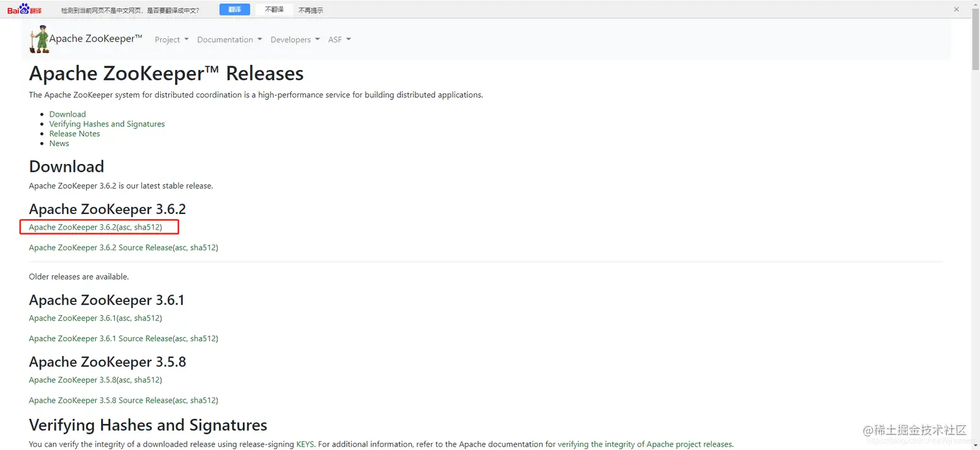Click the 'Apache ZooKeeper 3.5.8' version heading

[x=108, y=362]
